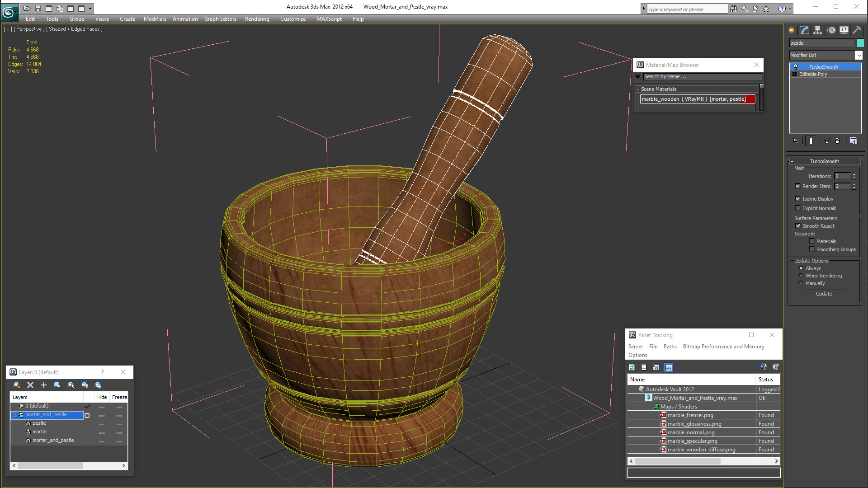Open the Graph Editors menu
Screen dimensions: 868x488
[220, 19]
